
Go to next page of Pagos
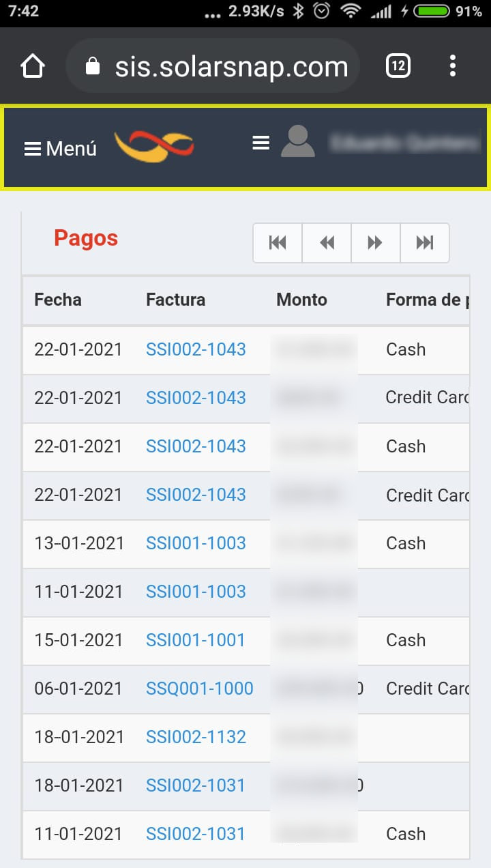[375, 243]
